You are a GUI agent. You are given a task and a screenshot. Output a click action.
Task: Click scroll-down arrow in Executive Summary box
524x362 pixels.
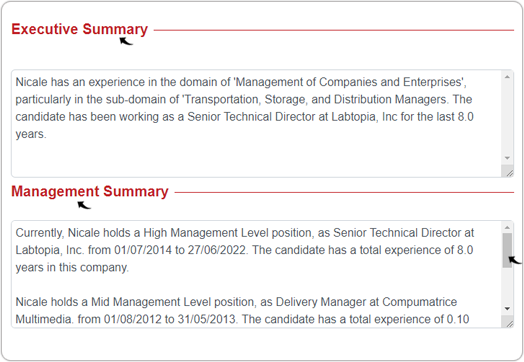[x=507, y=158]
